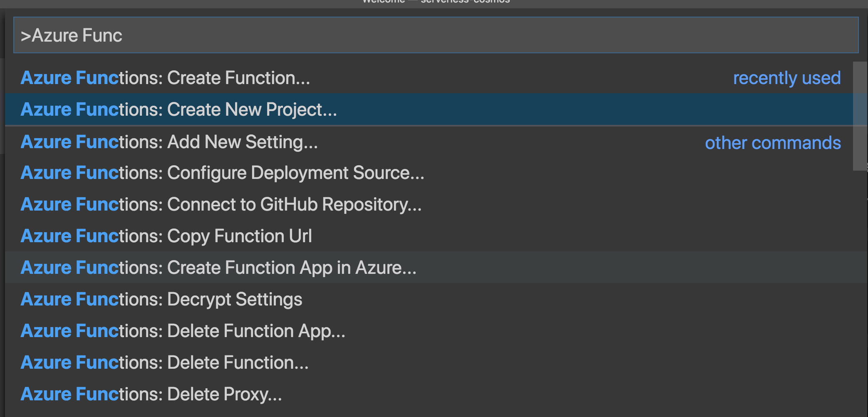868x417 pixels.
Task: Click scrollbar track below the thumb
Action: (860, 291)
